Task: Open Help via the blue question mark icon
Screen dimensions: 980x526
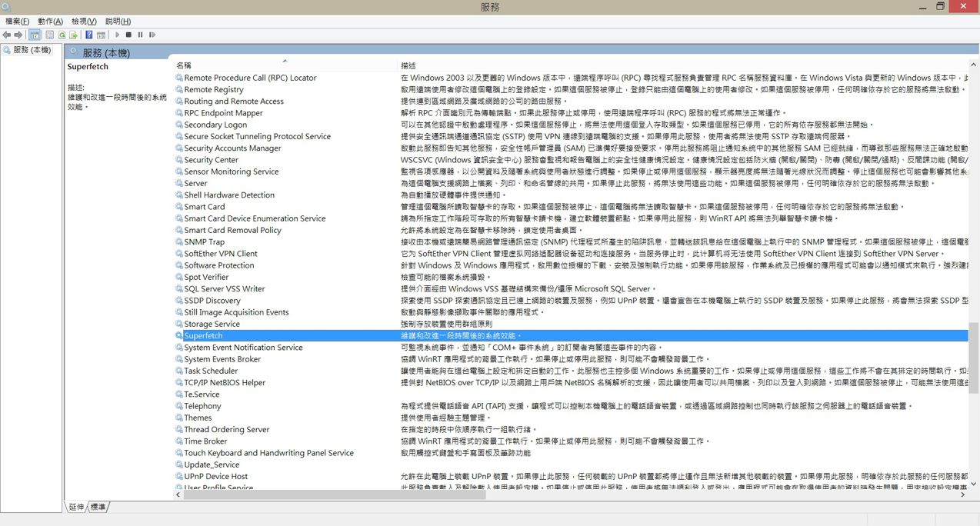Action: [89, 35]
